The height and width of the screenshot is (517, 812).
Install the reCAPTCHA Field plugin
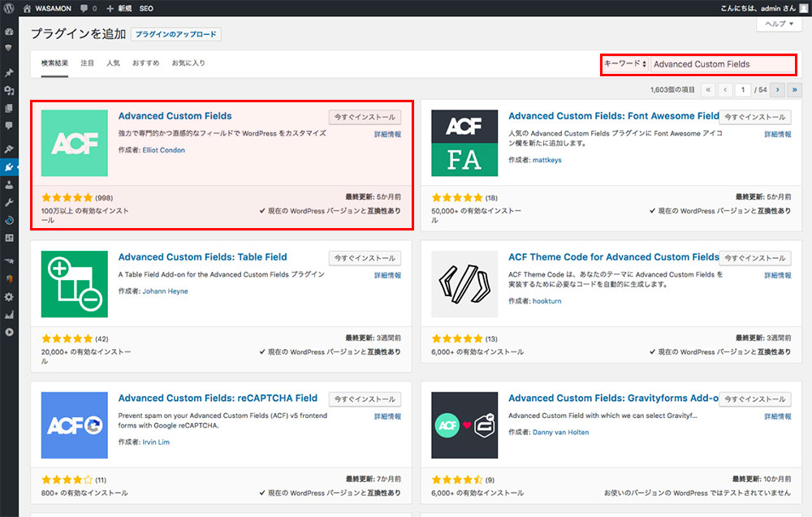[365, 399]
